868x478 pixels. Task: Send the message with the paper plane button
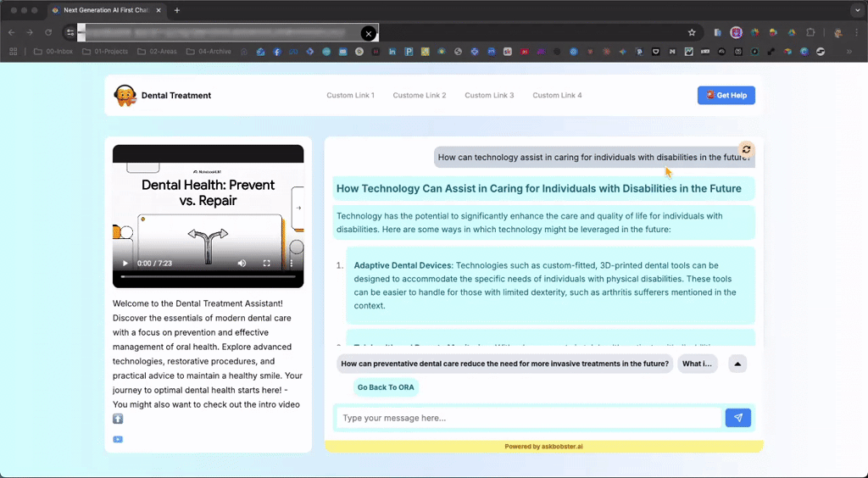pyautogui.click(x=738, y=418)
